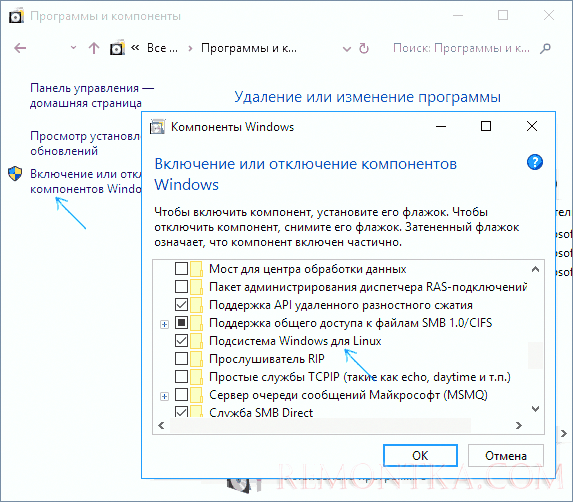Viewport: 573px width, 502px height.
Task: Click folder icon of Сервер очереди сообщений Майкрософт (MSMQ)
Action: click(x=196, y=395)
